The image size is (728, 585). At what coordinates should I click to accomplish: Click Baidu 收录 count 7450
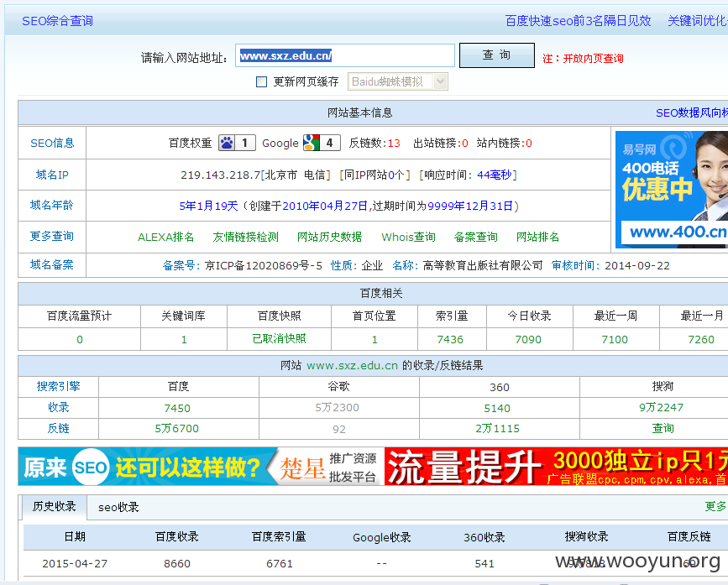pos(177,408)
